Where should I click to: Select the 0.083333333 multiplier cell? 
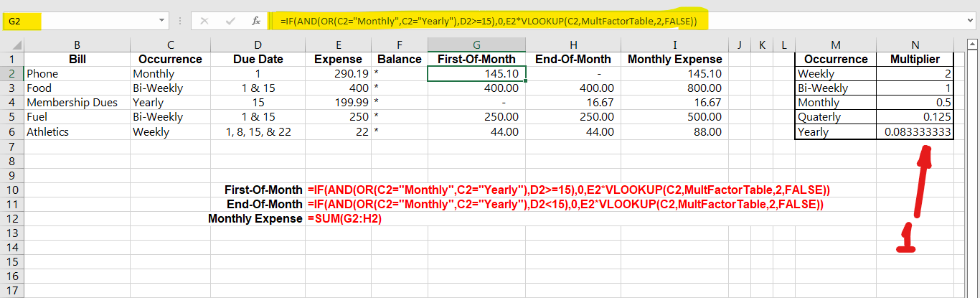tap(915, 131)
